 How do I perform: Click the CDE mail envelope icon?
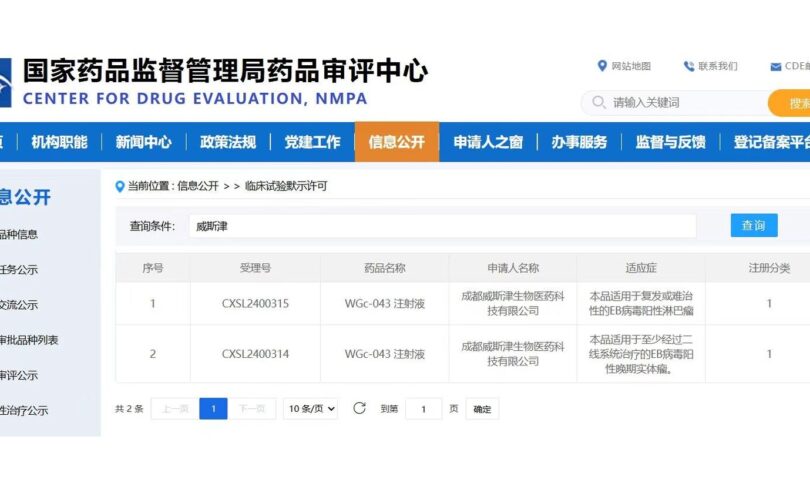tap(775, 67)
